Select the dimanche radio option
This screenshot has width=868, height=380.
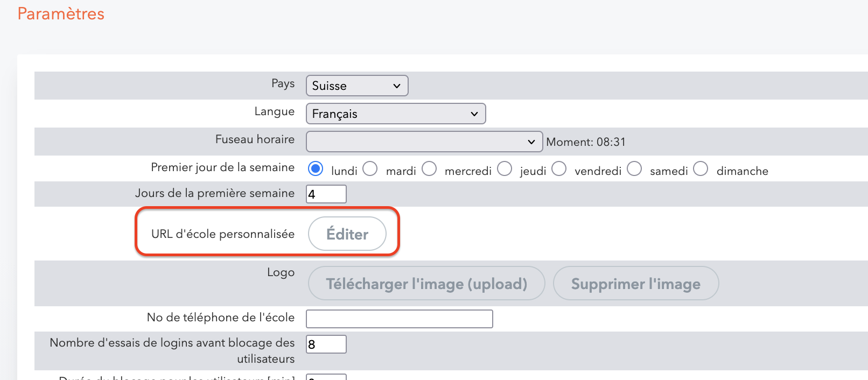pos(701,169)
